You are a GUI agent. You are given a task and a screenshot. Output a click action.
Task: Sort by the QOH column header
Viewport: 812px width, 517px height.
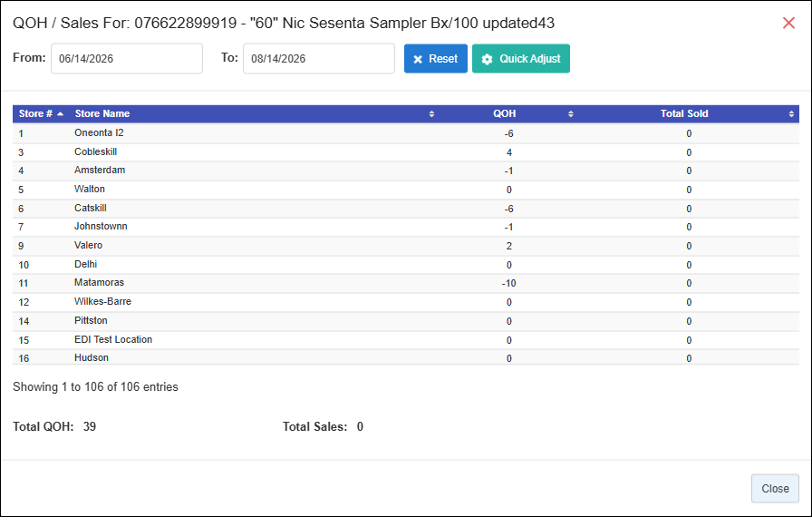pyautogui.click(x=505, y=113)
